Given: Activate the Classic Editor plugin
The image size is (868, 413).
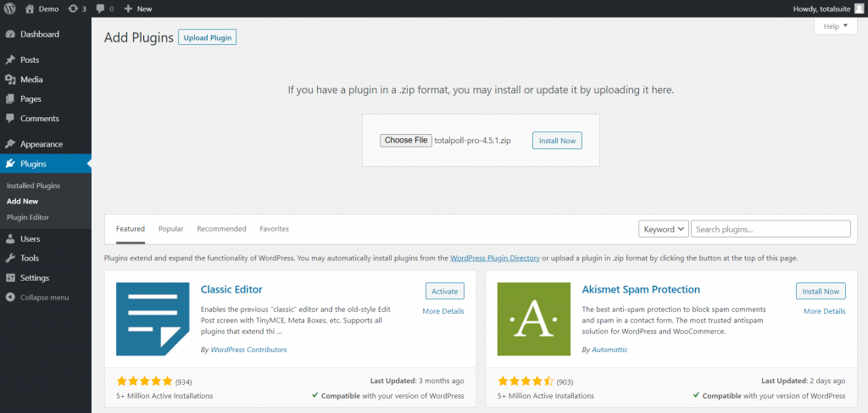Looking at the screenshot, I should click(x=444, y=291).
